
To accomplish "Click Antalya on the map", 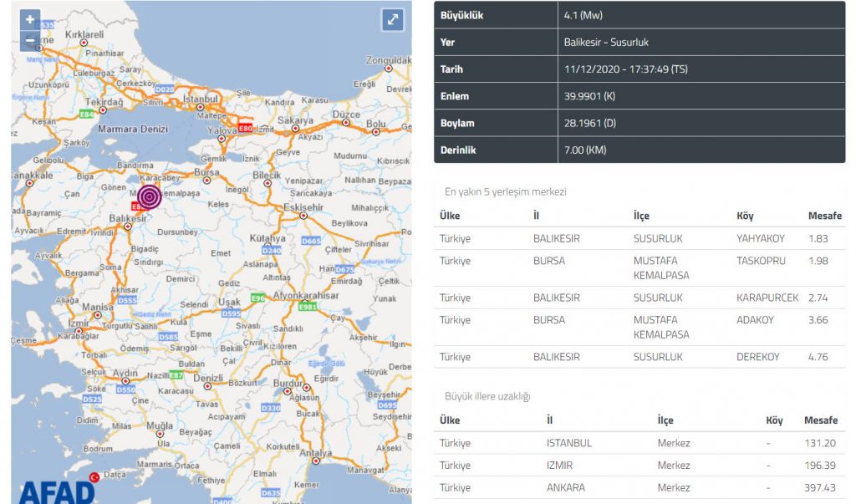I will pyautogui.click(x=315, y=453).
